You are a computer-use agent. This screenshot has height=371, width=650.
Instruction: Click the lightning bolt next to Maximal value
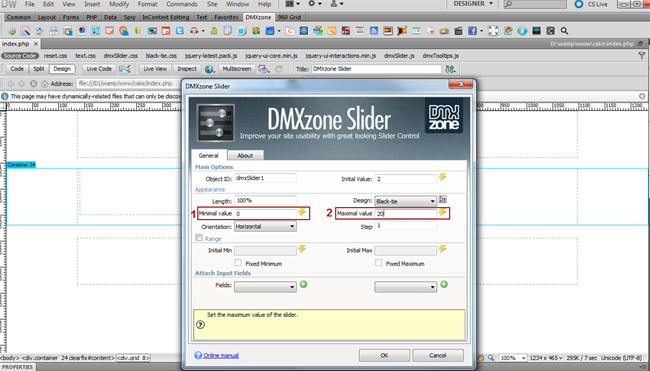click(443, 213)
